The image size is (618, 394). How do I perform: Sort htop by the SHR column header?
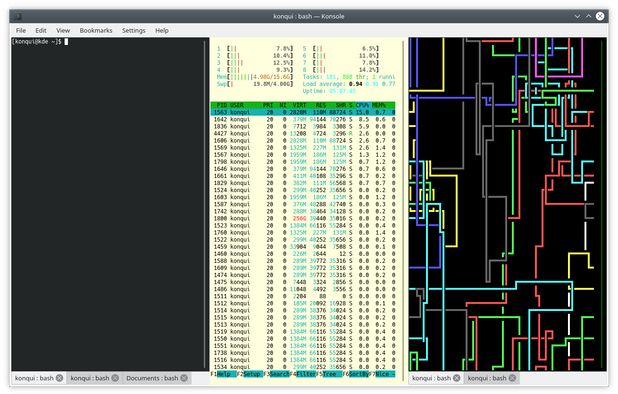click(x=341, y=105)
